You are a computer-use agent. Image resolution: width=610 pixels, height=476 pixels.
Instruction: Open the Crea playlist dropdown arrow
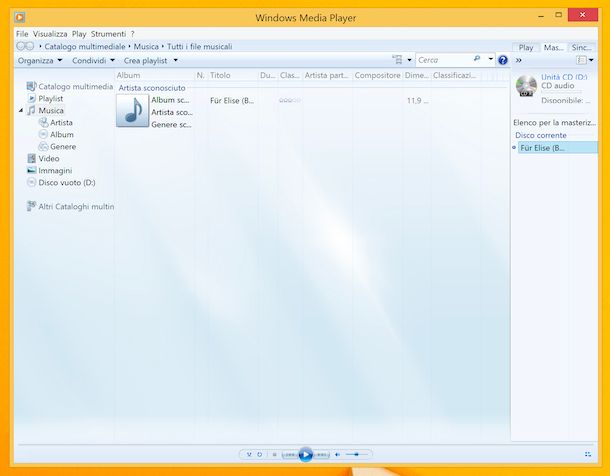tap(175, 60)
